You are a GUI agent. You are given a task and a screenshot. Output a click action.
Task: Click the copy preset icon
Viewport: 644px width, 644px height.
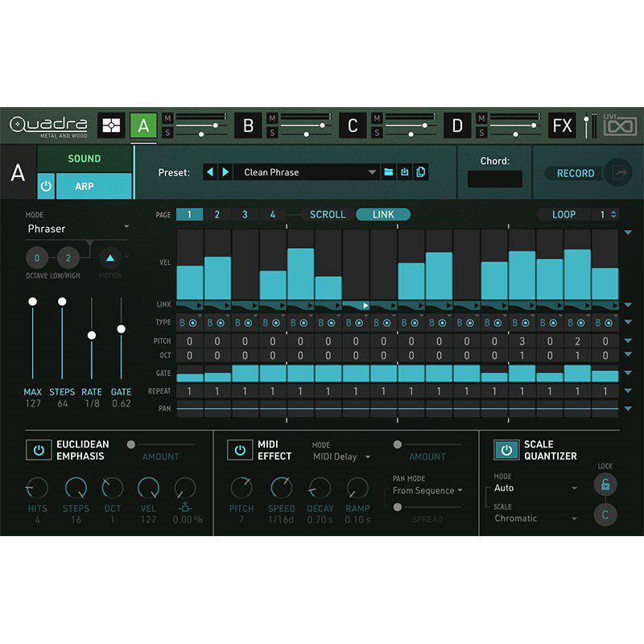(x=420, y=172)
